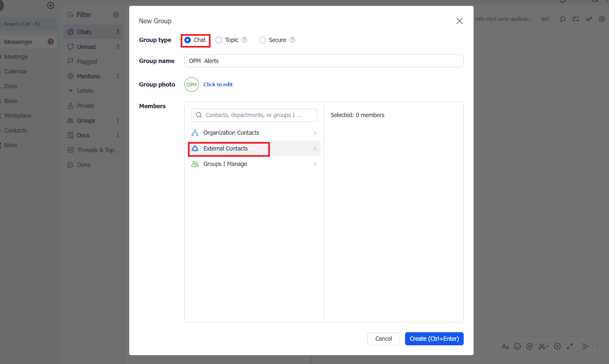Click the OPM group photo avatar
The width and height of the screenshot is (609, 364).
pos(192,85)
